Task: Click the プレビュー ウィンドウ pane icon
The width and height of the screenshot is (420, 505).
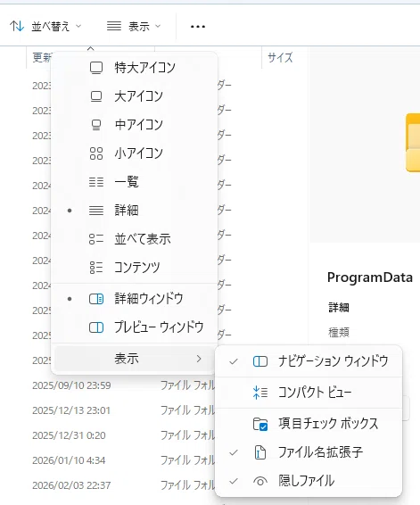Action: (x=96, y=327)
